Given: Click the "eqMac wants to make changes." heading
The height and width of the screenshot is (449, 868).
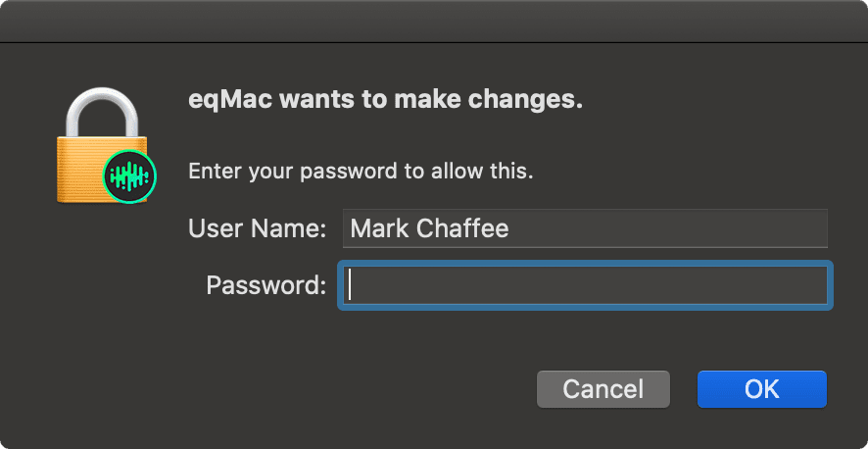Looking at the screenshot, I should click(385, 100).
